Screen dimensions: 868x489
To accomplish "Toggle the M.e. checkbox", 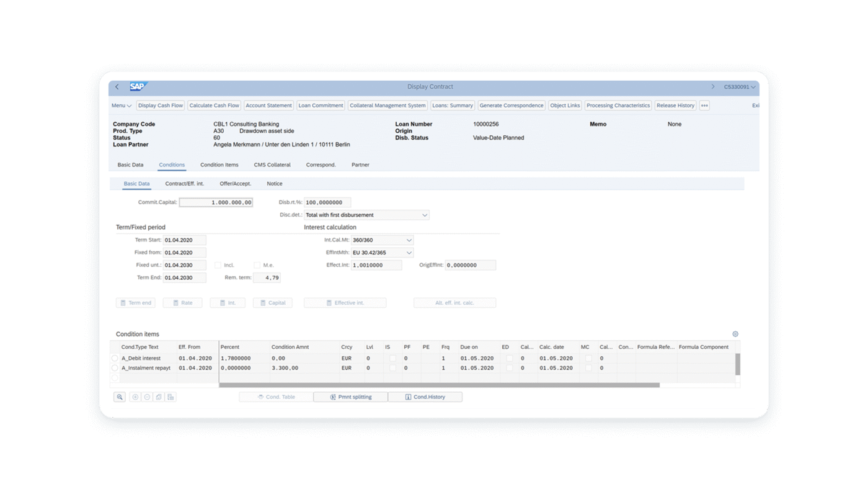I will tap(257, 264).
